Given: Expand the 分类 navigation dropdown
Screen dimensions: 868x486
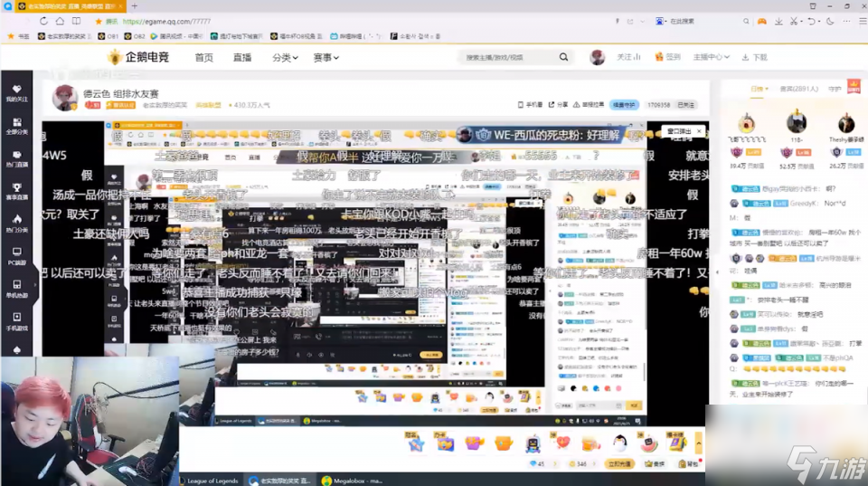Looking at the screenshot, I should click(285, 58).
